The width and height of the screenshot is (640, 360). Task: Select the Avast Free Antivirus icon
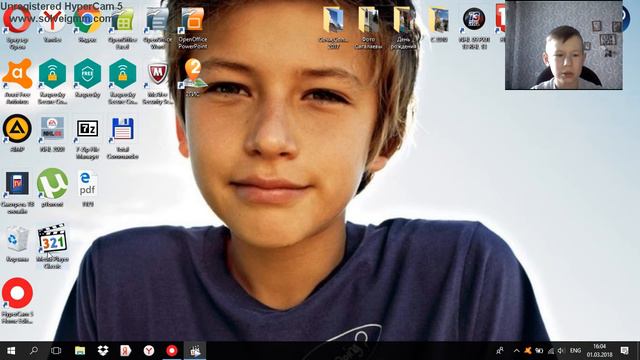17,74
